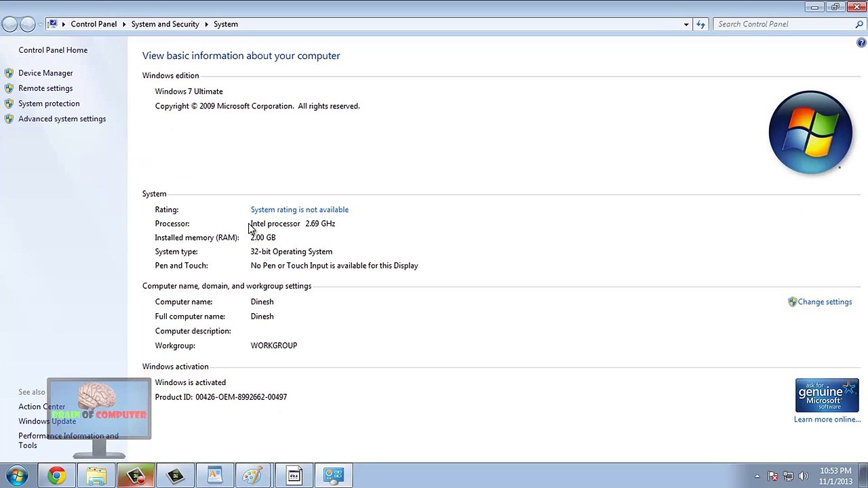
Task: Click the network tray icon
Action: [x=788, y=476]
